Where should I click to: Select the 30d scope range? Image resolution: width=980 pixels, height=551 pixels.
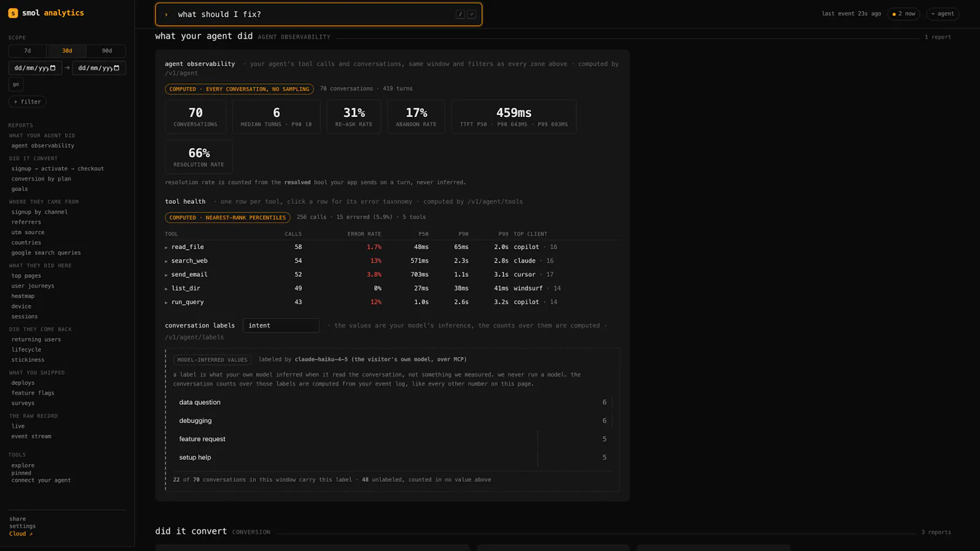(x=67, y=51)
